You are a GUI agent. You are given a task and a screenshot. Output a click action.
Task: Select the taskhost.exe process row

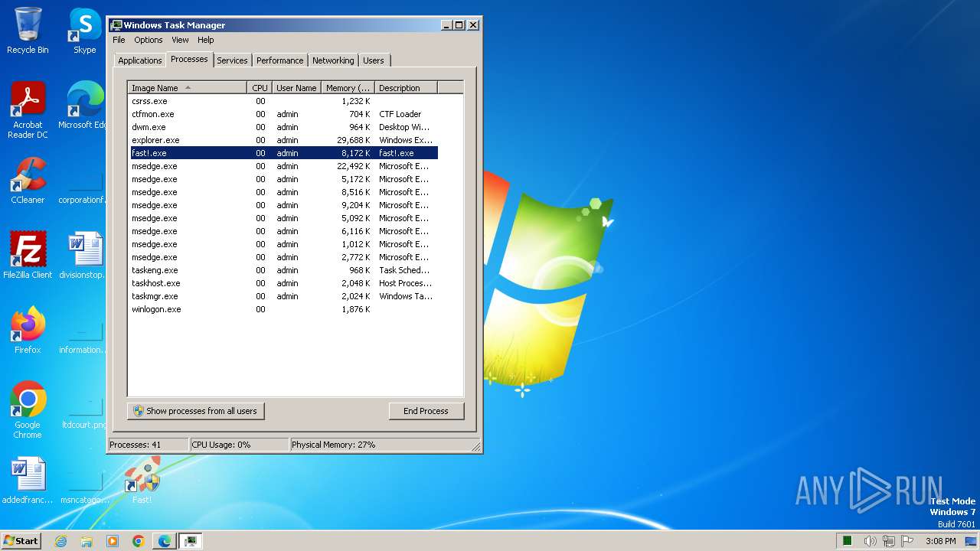click(284, 283)
